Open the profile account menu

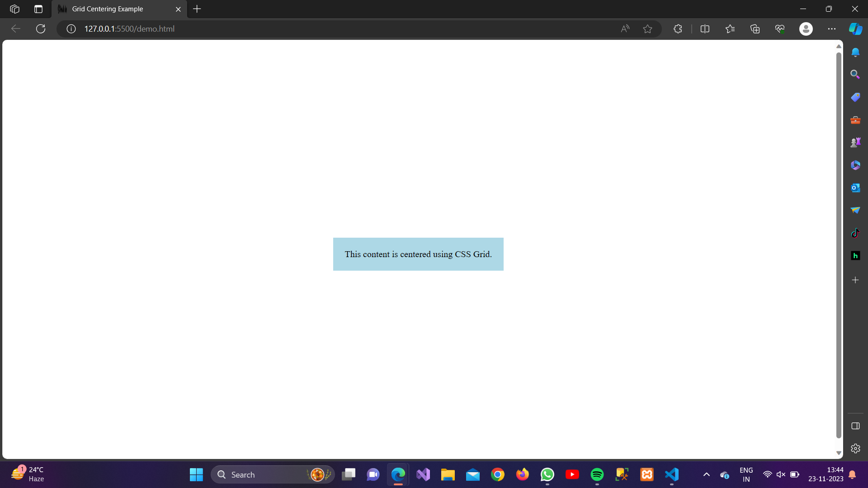click(806, 29)
